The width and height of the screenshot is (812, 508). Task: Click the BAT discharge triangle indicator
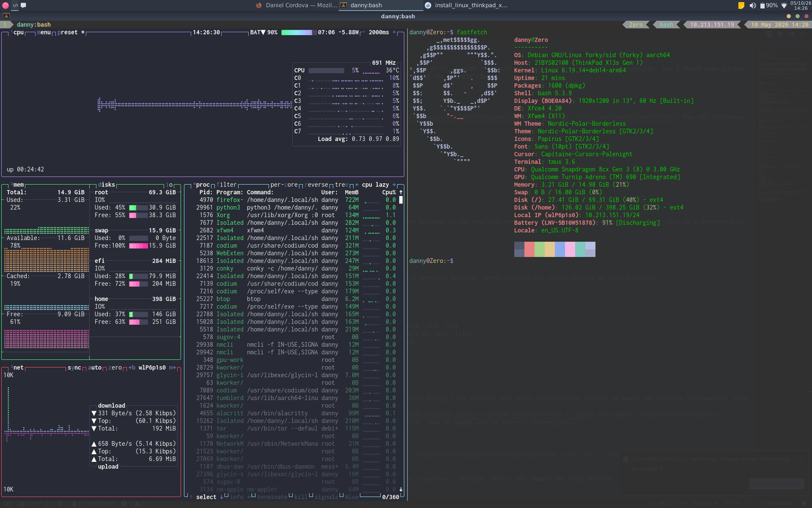pos(263,32)
